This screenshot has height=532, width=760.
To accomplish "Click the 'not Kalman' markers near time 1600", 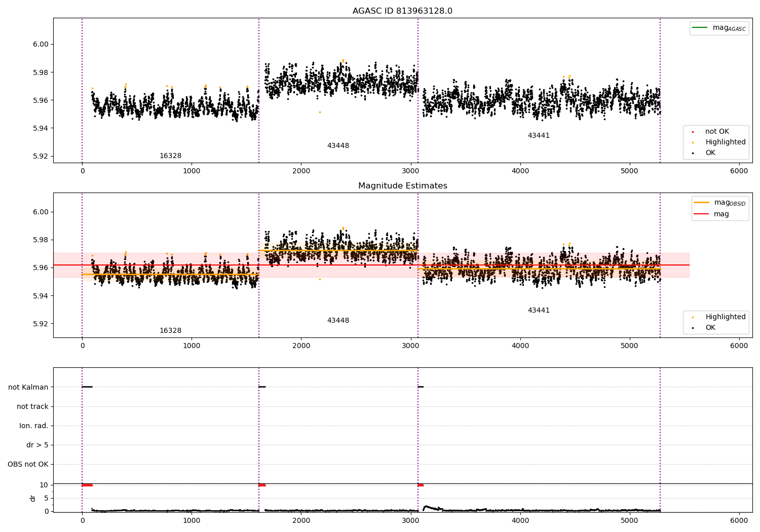I will (x=262, y=387).
